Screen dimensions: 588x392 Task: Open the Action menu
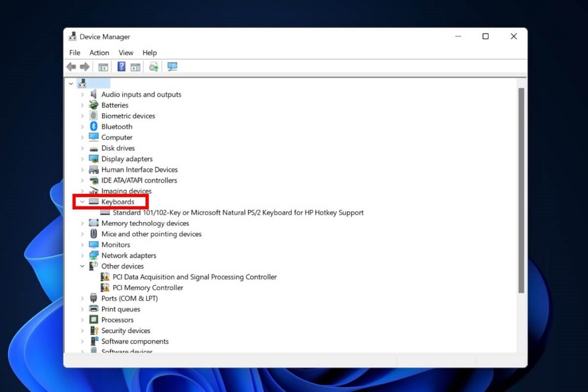point(99,52)
